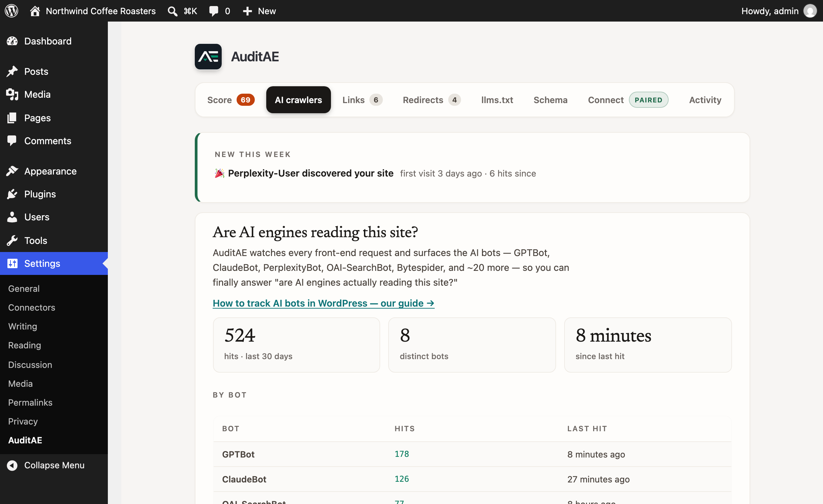823x504 pixels.
Task: Open comments bubble in admin bar
Action: point(214,11)
